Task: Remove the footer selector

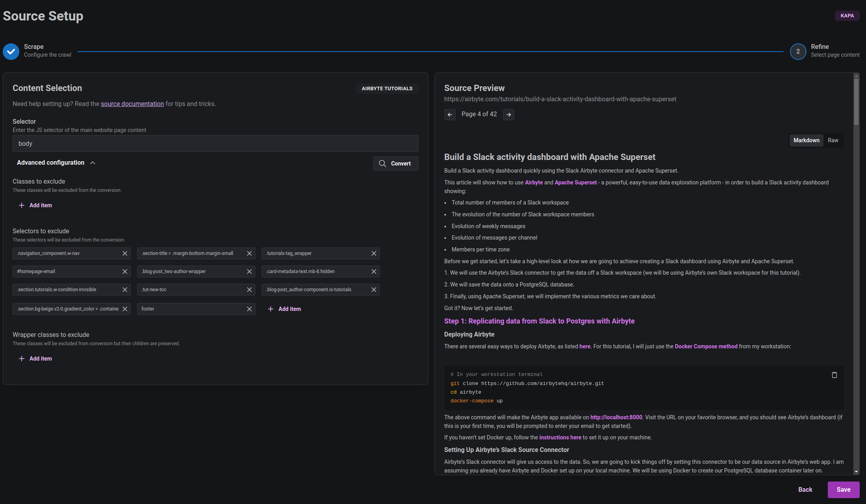Action: [x=249, y=309]
